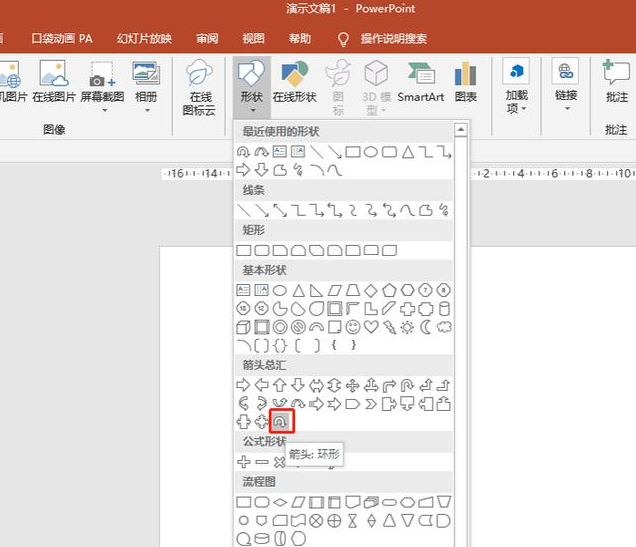The image size is (636, 547).
Task: Select the first rectangle under 矩形
Action: pos(243,250)
